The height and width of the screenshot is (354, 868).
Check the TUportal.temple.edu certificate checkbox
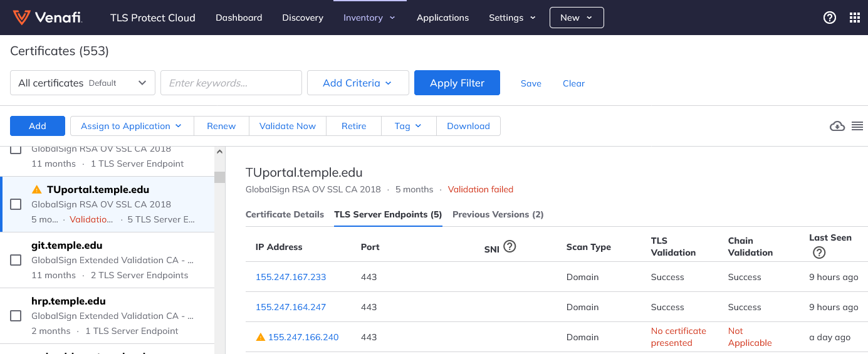coord(16,204)
